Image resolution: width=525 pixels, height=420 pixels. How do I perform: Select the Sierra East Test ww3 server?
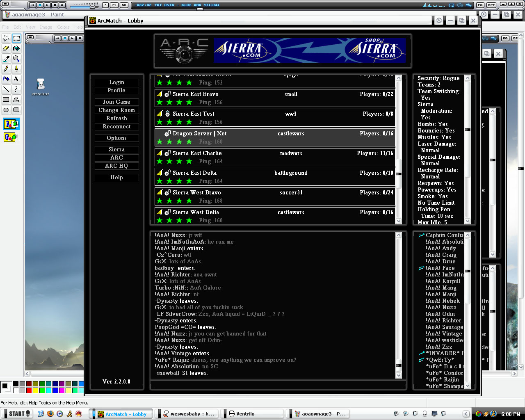pyautogui.click(x=275, y=118)
